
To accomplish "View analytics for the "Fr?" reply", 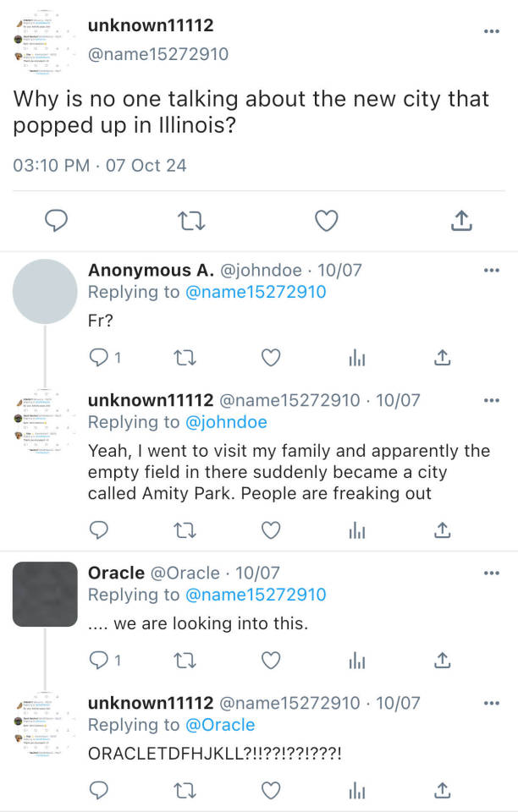I will 356,358.
